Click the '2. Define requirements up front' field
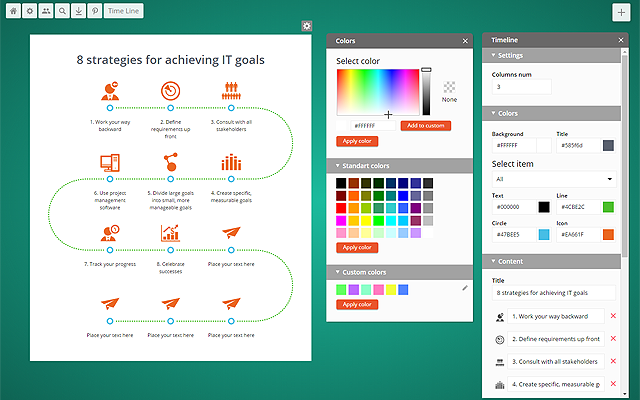Viewport: 640px width, 400px height. [556, 339]
